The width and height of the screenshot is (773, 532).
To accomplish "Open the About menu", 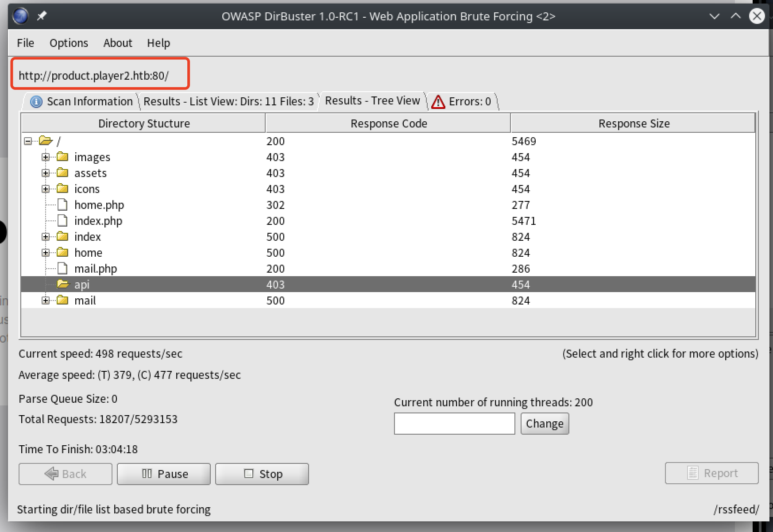I will [118, 43].
